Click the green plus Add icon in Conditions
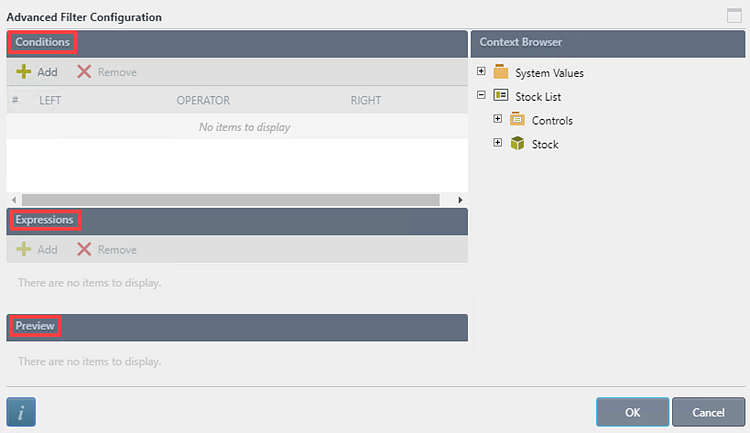750x433 pixels. 24,72
